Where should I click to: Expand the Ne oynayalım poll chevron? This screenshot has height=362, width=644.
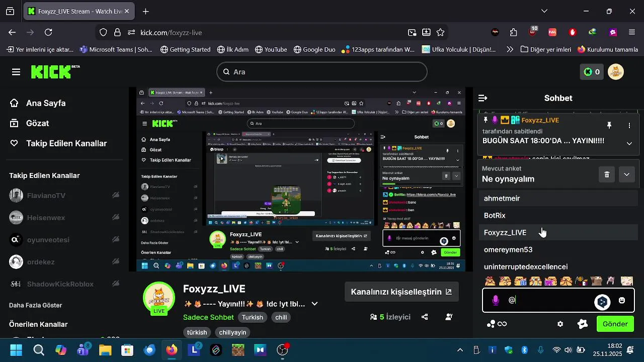coord(627,174)
